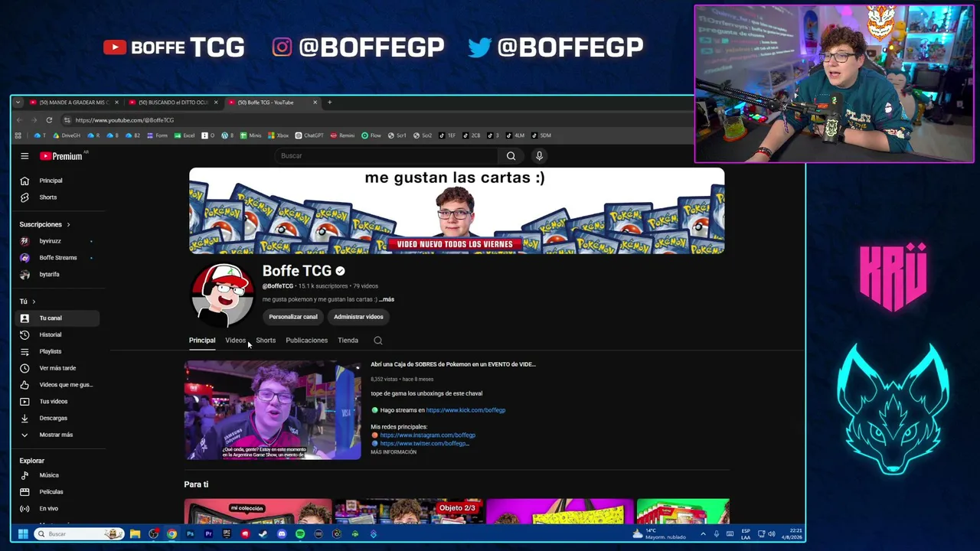Image resolution: width=980 pixels, height=551 pixels.
Task: Click the Boffe TCG channel avatar
Action: point(222,296)
